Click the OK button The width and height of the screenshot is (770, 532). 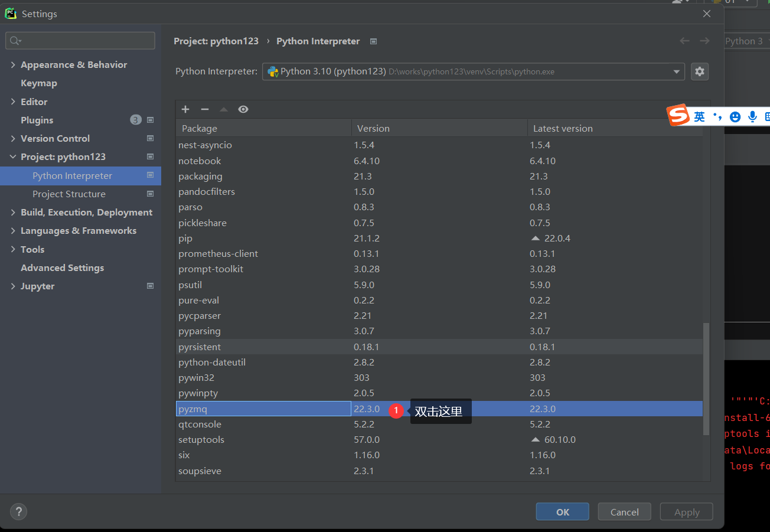563,512
